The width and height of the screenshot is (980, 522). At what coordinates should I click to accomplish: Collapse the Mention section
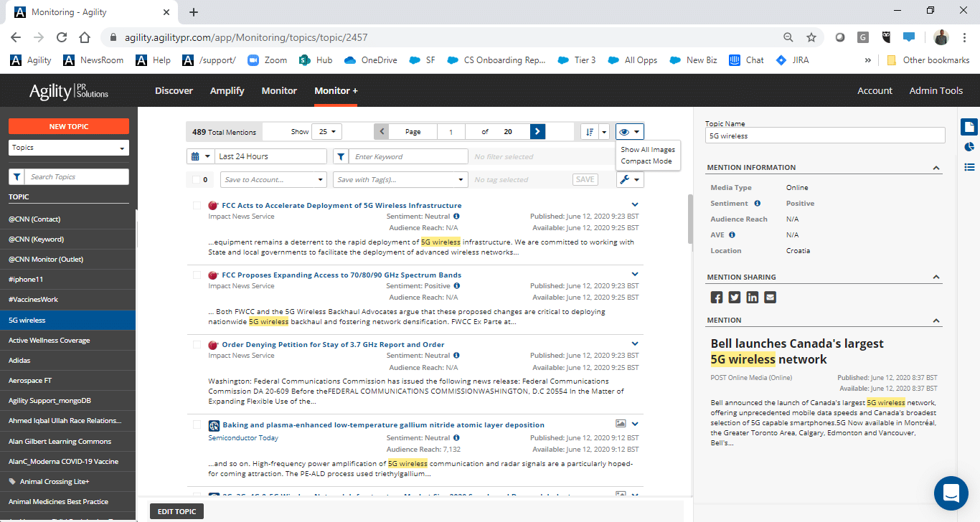936,321
